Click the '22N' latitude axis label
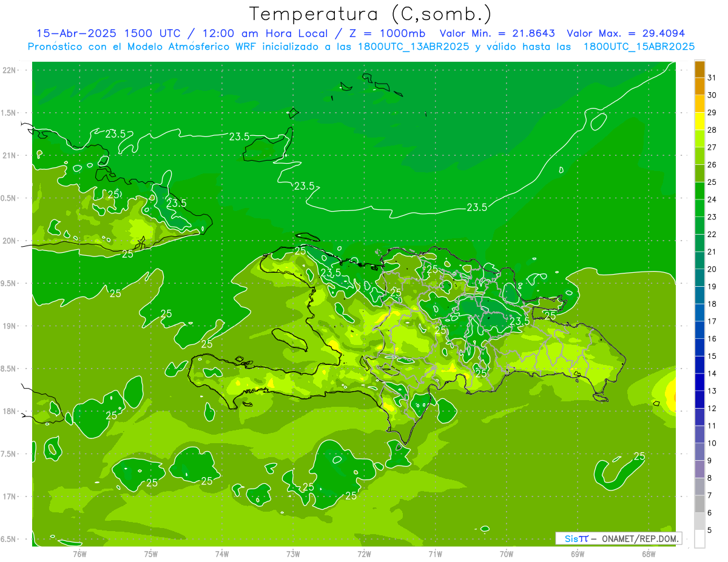Image resolution: width=728 pixels, height=562 pixels. coord(9,70)
